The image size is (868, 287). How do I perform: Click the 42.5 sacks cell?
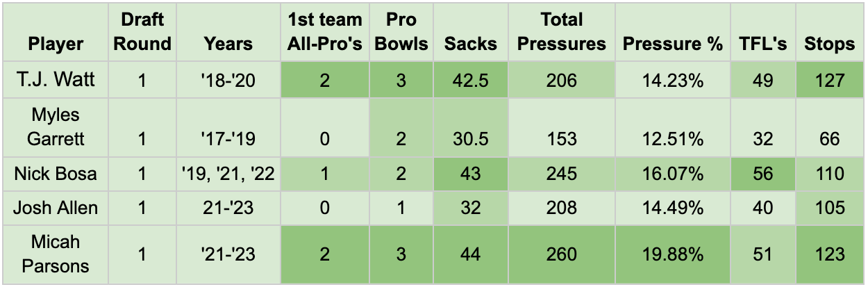(x=470, y=80)
